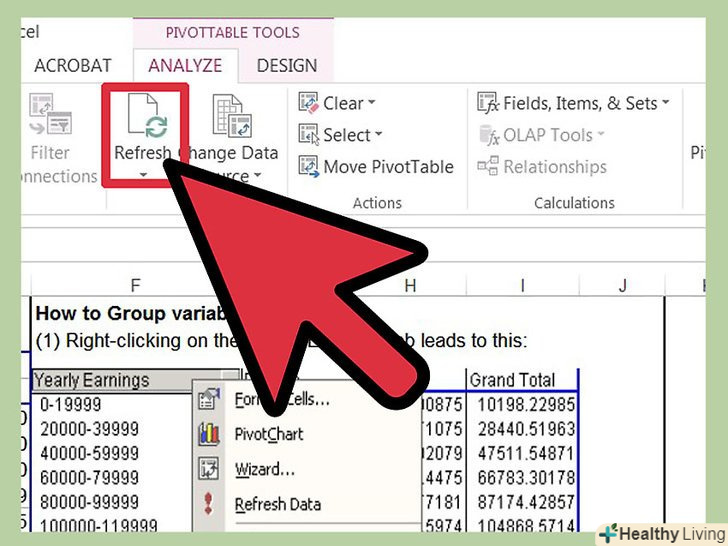Click the Wizard icon in context menu
This screenshot has width=728, height=546.
pos(208,469)
